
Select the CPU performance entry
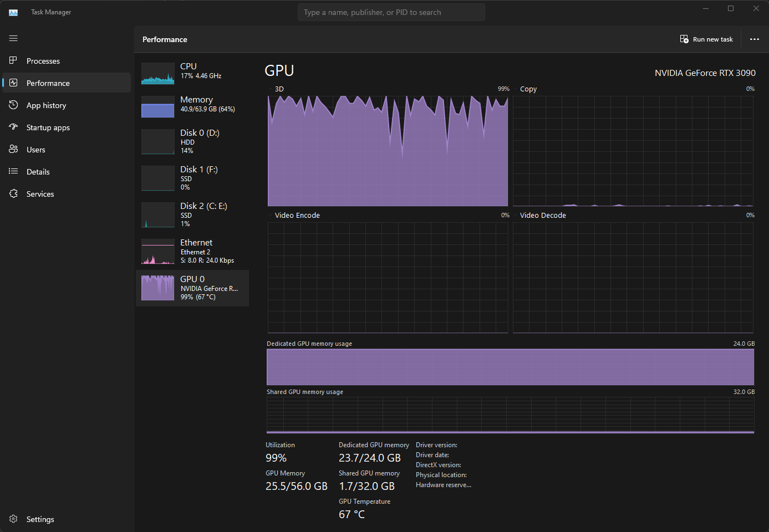click(192, 73)
